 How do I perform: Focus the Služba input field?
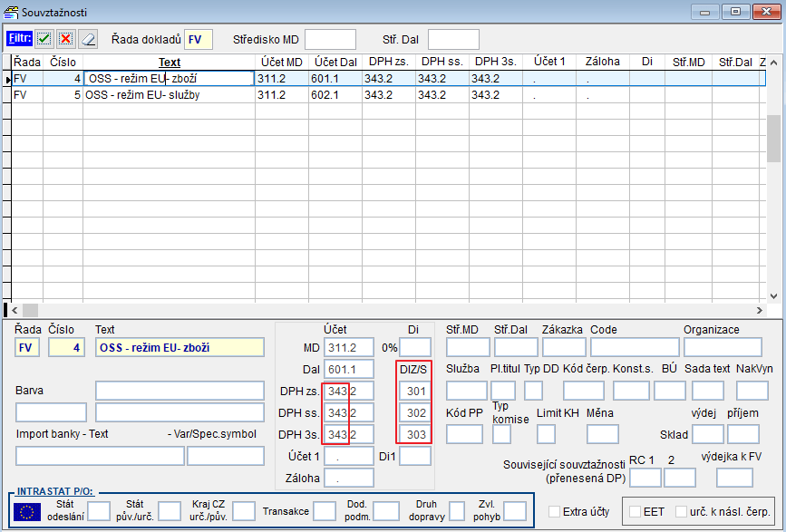(467, 391)
